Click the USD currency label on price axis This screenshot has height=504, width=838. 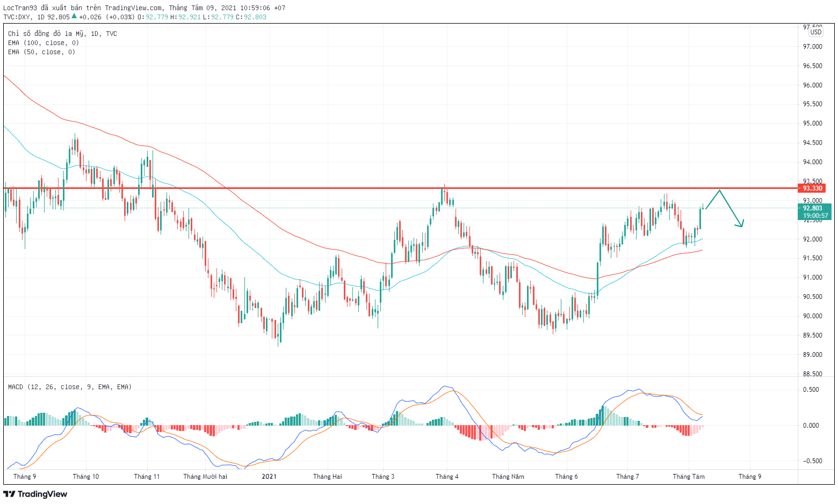[x=816, y=32]
